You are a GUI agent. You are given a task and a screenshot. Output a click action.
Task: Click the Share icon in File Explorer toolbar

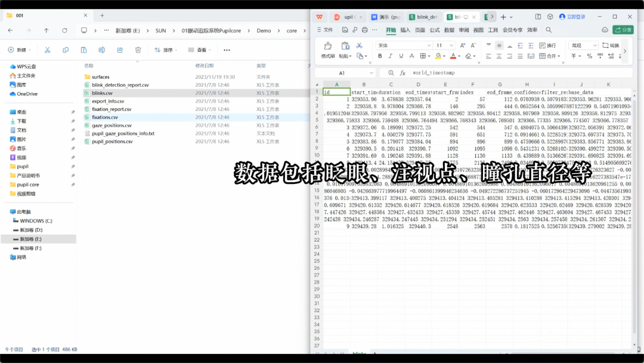pyautogui.click(x=120, y=50)
